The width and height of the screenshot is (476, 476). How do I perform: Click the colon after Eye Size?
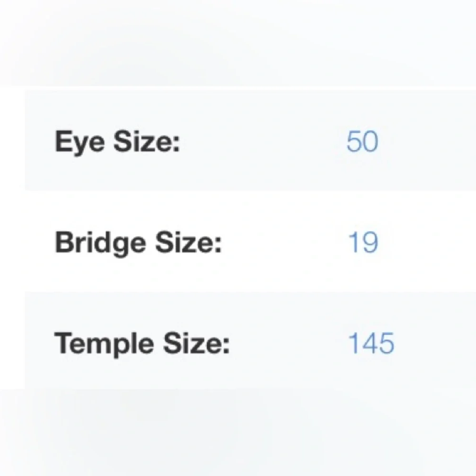[x=177, y=145]
